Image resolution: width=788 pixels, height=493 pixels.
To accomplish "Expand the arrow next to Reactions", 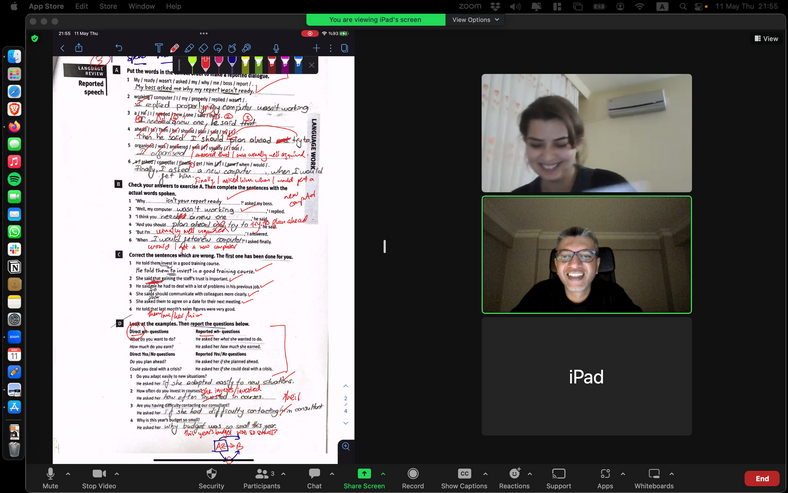I will 530,473.
